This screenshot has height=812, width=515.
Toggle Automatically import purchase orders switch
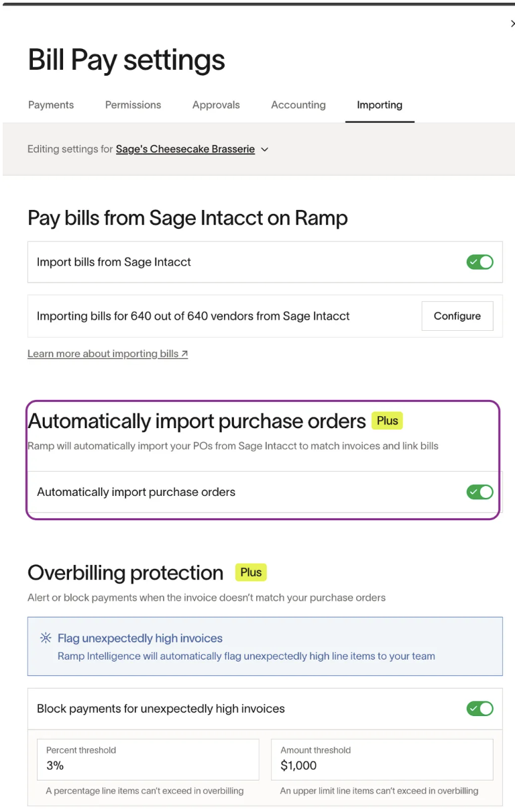(x=479, y=493)
